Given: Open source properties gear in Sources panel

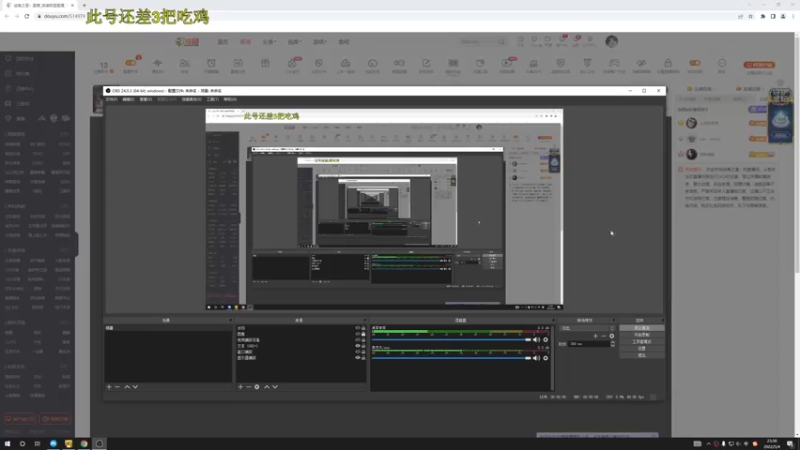Looking at the screenshot, I should [257, 387].
